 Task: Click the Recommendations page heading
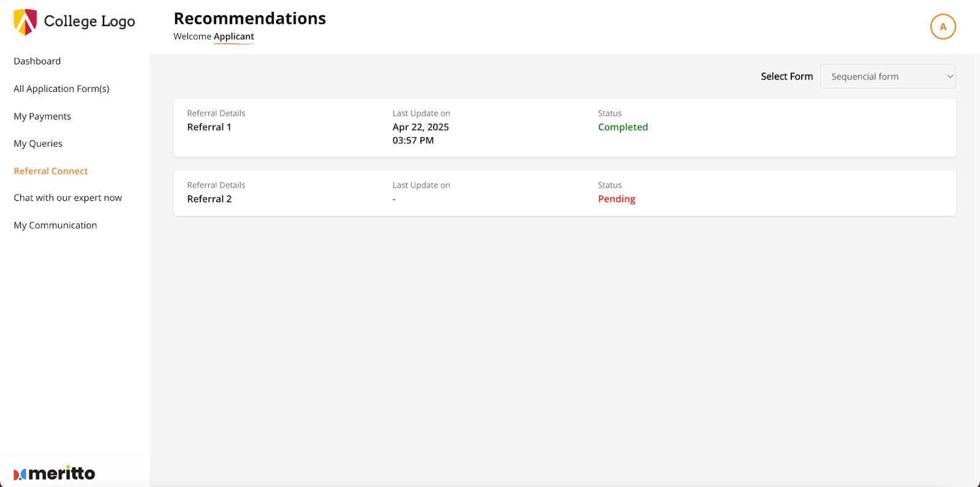point(250,18)
